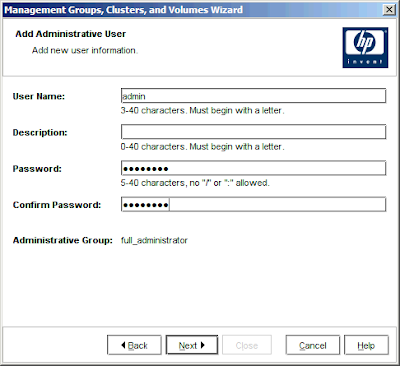Image resolution: width=400 pixels, height=366 pixels.
Task: Select the Password input field
Action: (x=253, y=168)
